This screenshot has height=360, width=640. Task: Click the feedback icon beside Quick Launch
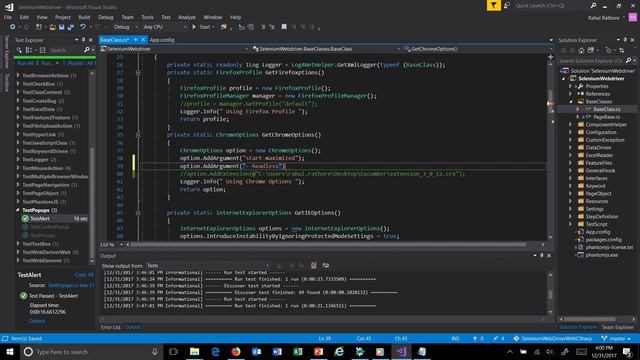click(x=507, y=5)
